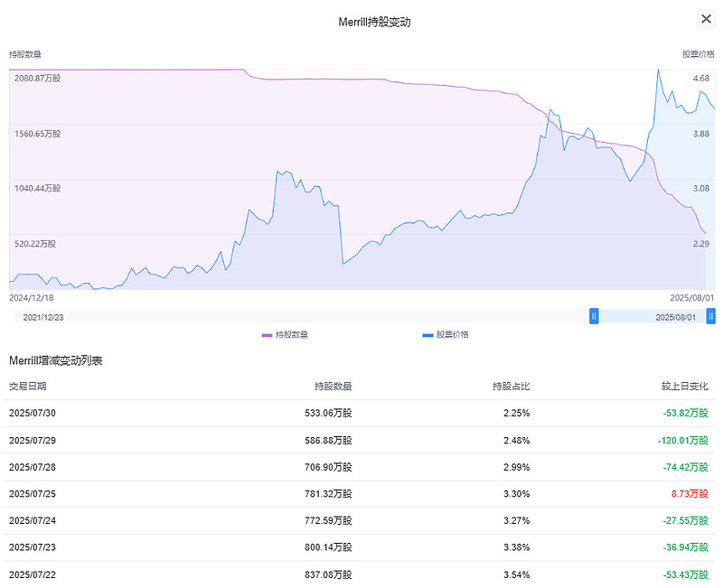The width and height of the screenshot is (723, 588).
Task: Click the -53.43万股 change value
Action: pos(686,574)
